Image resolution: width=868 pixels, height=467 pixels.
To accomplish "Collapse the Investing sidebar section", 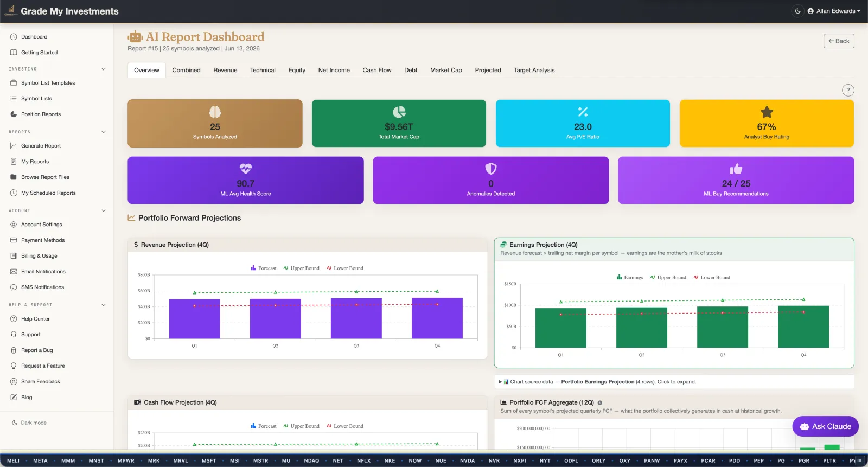I will (104, 69).
